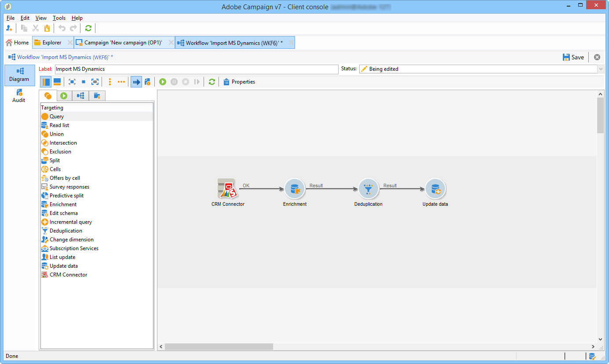Click the bracketed square fit-to-view icon
This screenshot has height=364, width=609.
pos(95,82)
